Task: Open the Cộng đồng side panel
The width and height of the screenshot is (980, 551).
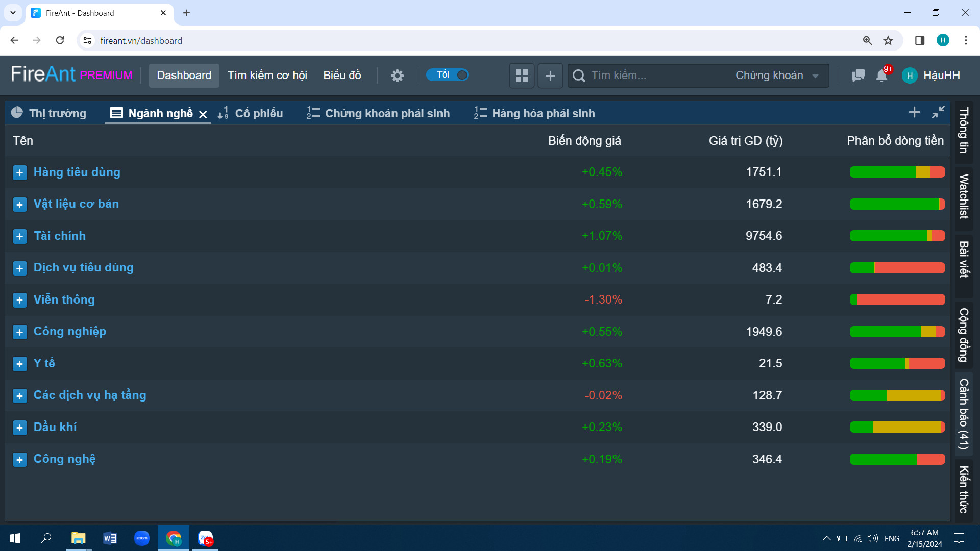Action: [964, 335]
